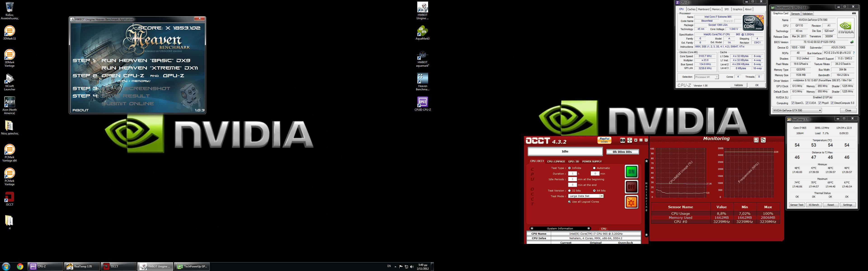Open the GPU-Z graphics card selector dropdown
This screenshot has height=271, width=868.
(x=797, y=110)
